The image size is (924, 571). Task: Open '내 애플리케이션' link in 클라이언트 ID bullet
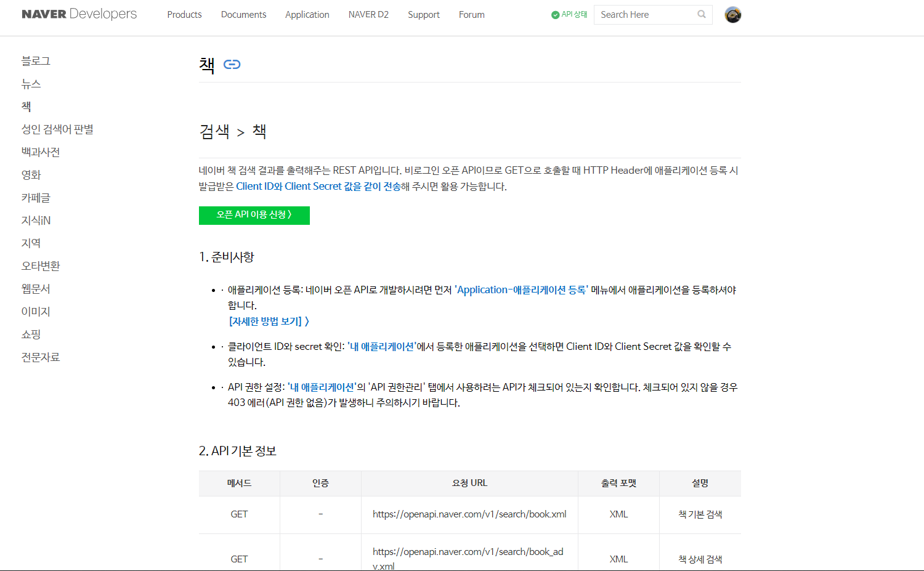[x=382, y=346]
